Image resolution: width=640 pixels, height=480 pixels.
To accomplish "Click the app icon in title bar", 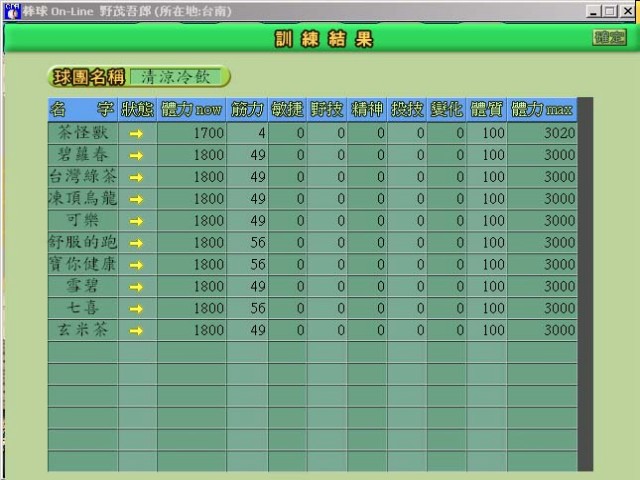I will (x=10, y=11).
